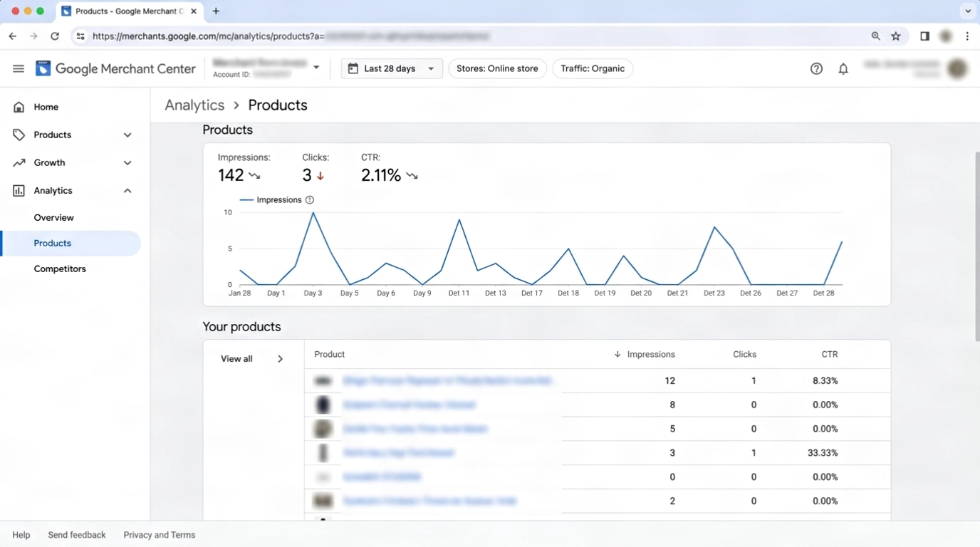Screen dimensions: 980x547
Task: Open Privacy and Terms link
Action: pyautogui.click(x=160, y=535)
